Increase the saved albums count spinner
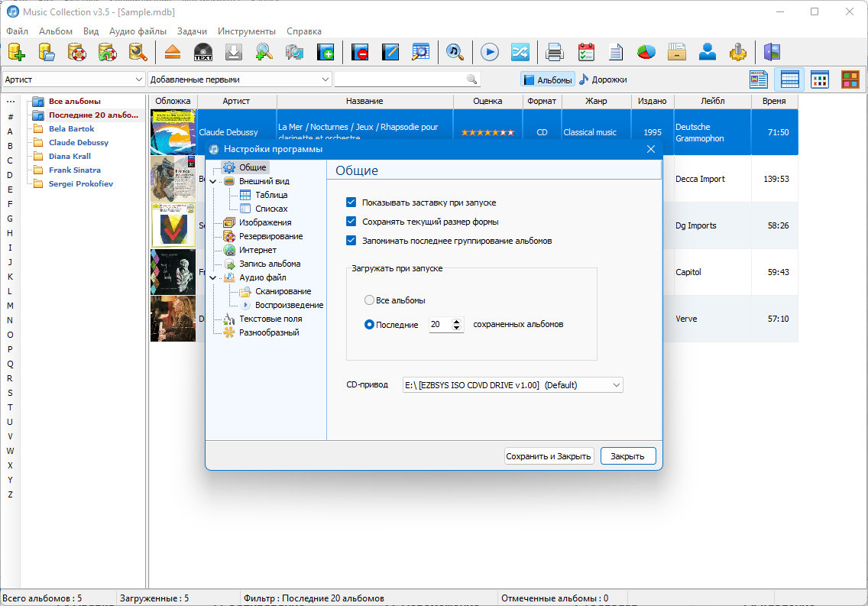The width and height of the screenshot is (868, 606). (x=456, y=321)
